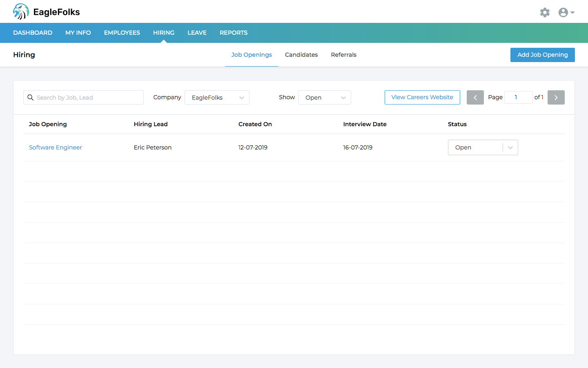Click the Status column header

coord(457,124)
